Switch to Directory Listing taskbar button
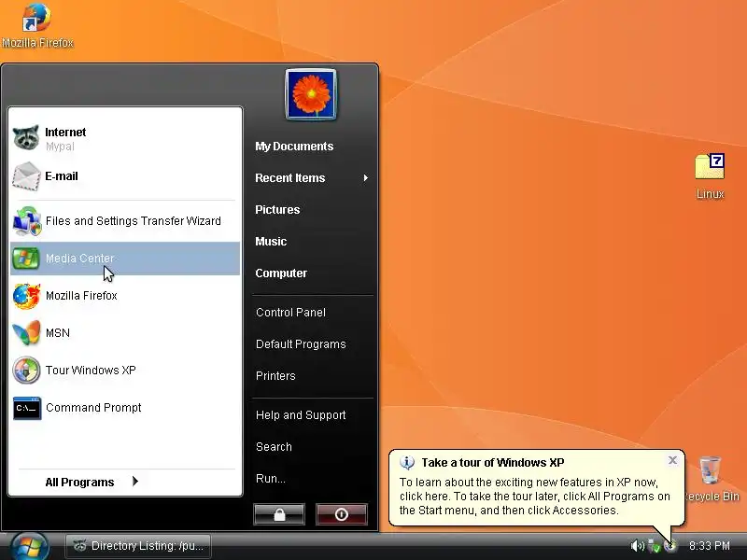The image size is (747, 560). 138,546
